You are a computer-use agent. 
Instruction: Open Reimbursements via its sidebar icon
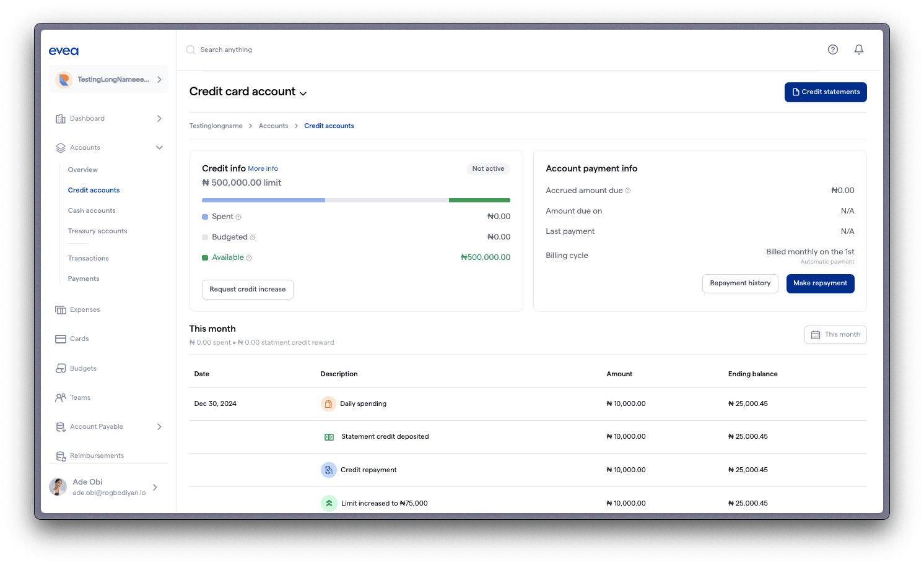click(61, 455)
